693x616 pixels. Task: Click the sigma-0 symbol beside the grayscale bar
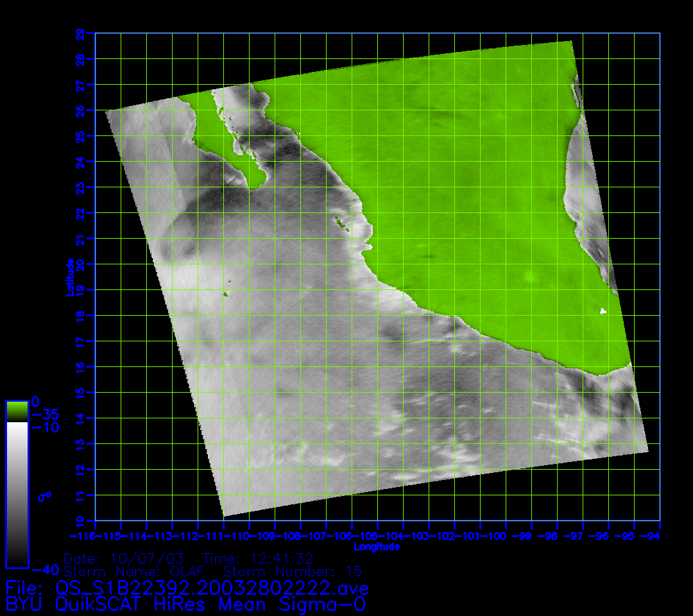(x=45, y=496)
